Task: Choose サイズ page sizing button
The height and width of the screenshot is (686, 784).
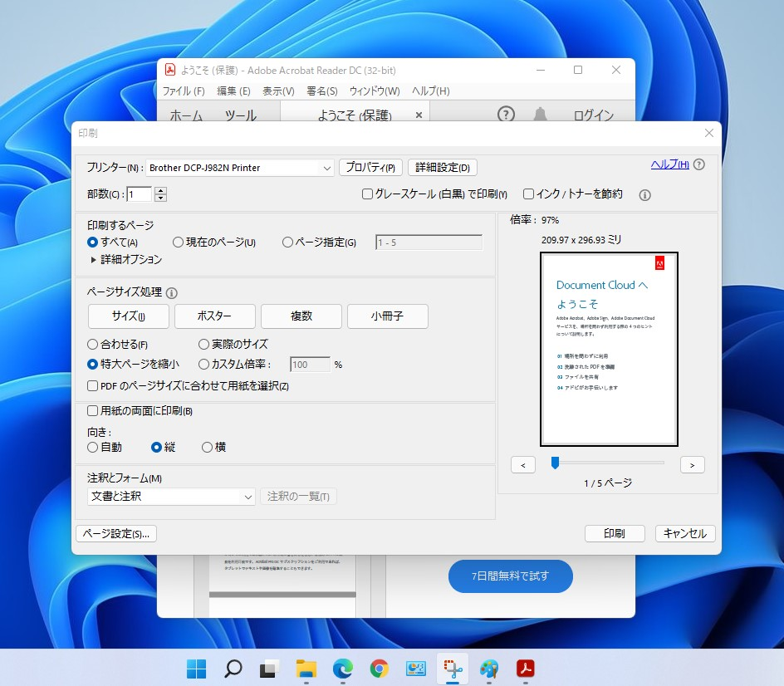Action: tap(129, 316)
